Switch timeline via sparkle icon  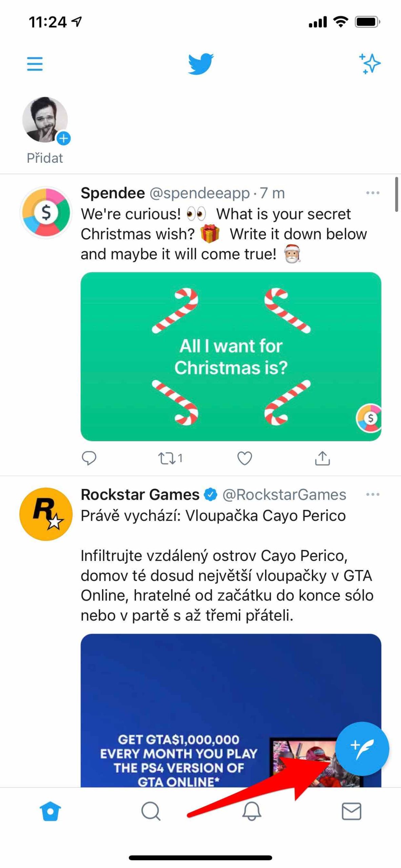(x=369, y=63)
